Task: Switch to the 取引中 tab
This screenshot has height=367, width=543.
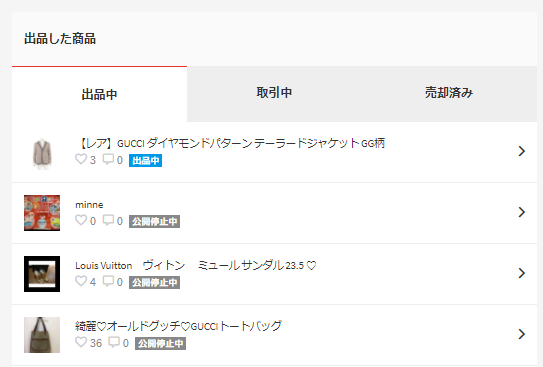Action: [274, 93]
